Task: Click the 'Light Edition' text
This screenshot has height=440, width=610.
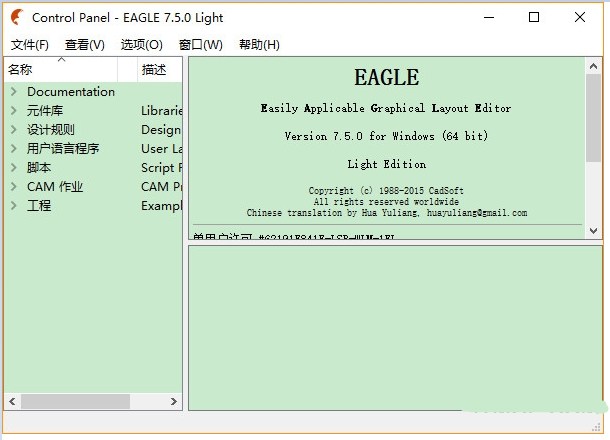Action: click(x=387, y=164)
